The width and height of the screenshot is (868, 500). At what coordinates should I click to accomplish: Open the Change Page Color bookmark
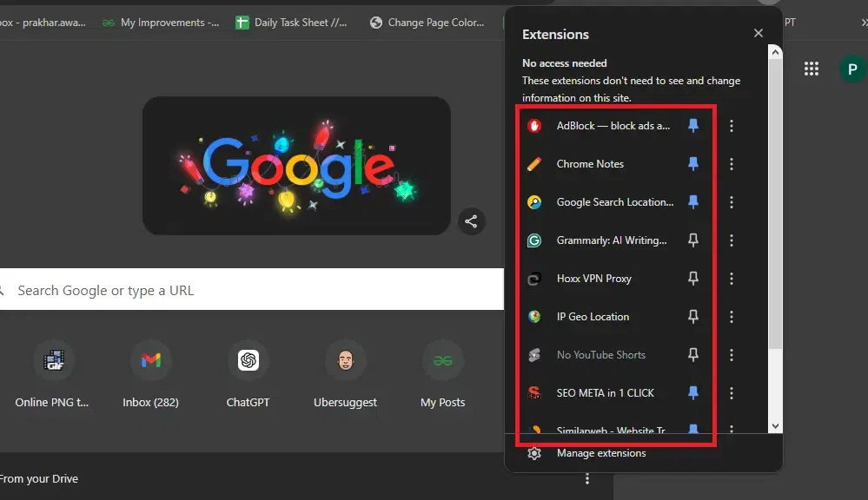[427, 23]
